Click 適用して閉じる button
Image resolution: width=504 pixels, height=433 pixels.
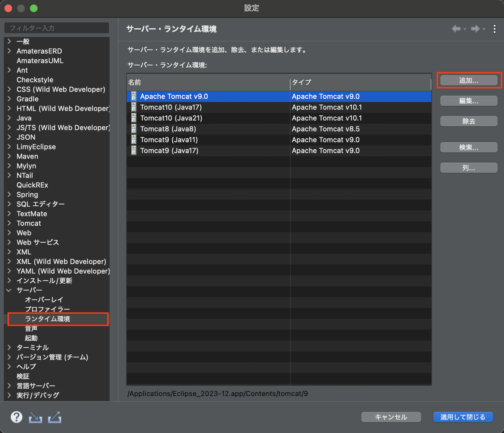point(463,417)
